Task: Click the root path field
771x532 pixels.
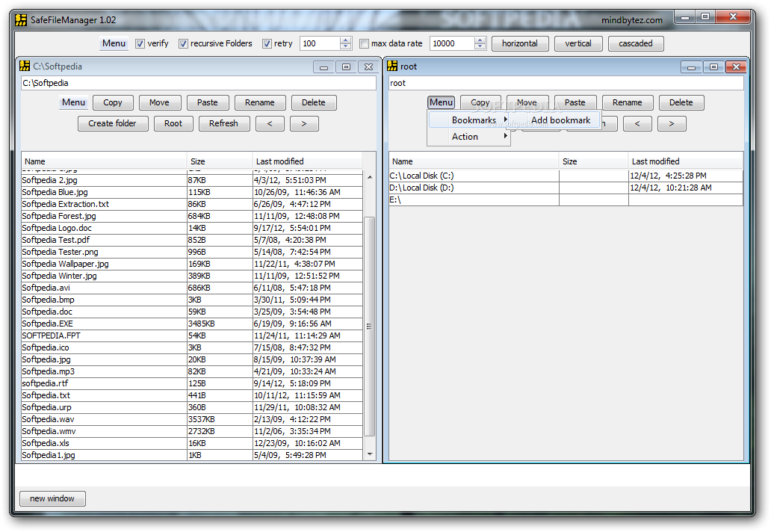Action: click(x=566, y=83)
